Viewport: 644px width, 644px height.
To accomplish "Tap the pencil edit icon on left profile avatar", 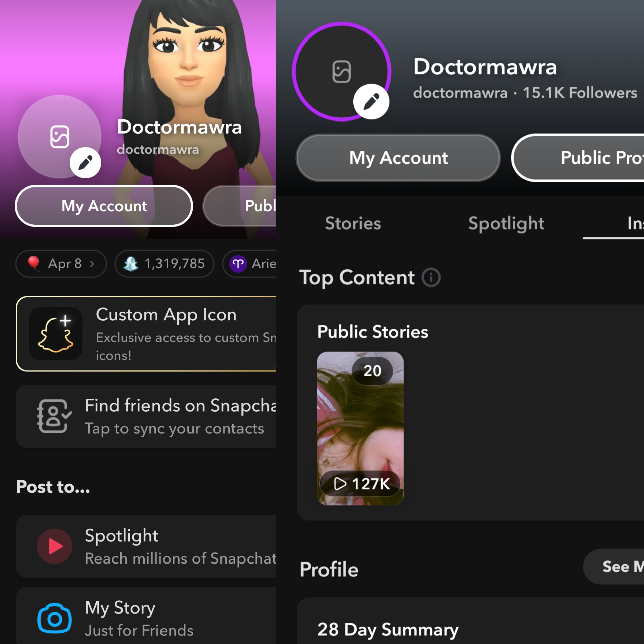I will 85,163.
